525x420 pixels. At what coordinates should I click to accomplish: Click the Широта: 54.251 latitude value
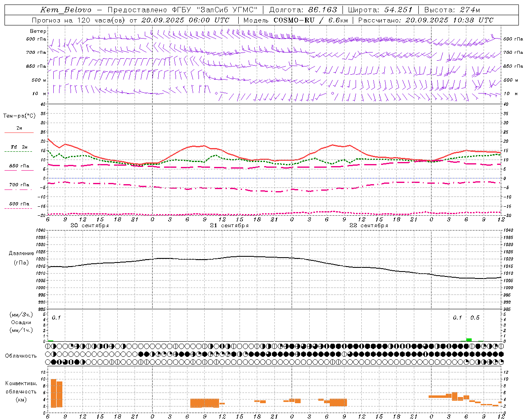tap(380, 10)
